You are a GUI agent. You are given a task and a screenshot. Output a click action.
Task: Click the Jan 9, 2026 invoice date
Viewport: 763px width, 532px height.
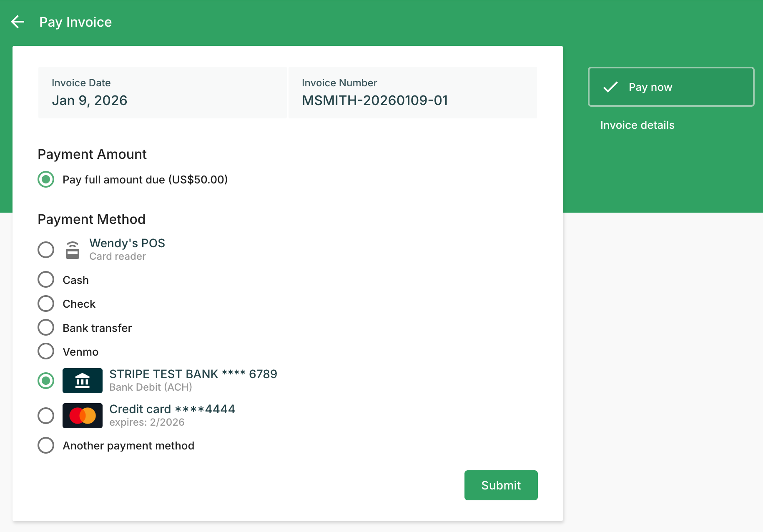(x=89, y=100)
